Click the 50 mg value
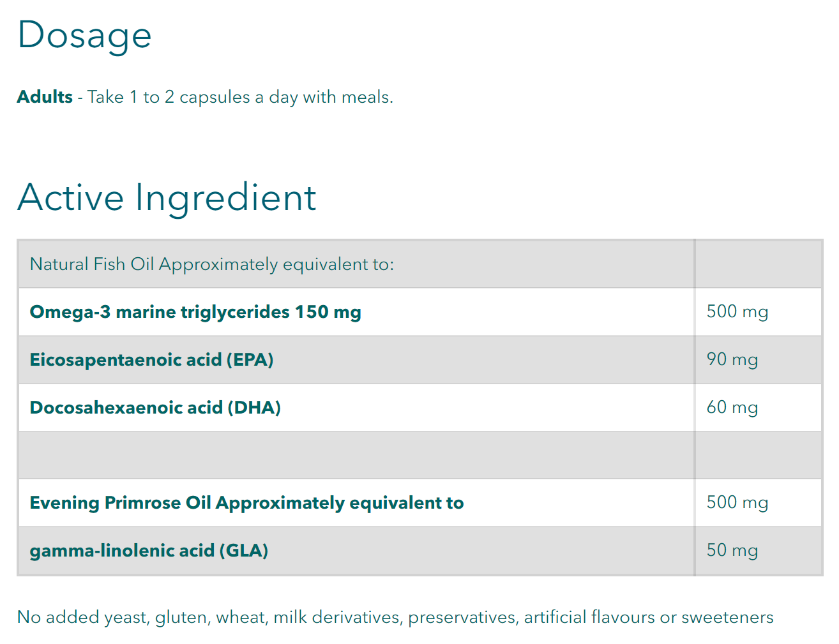The image size is (839, 644). pyautogui.click(x=732, y=551)
